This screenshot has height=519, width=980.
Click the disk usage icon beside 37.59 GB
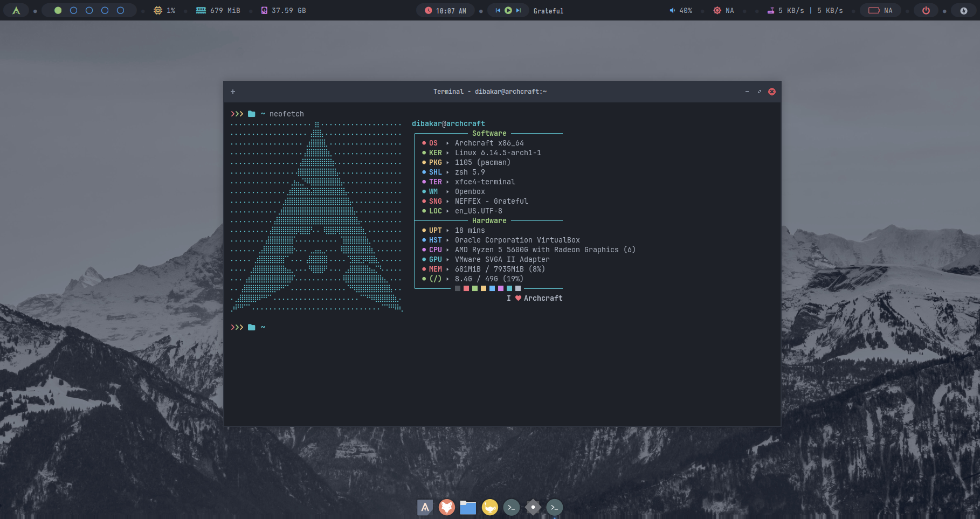264,10
